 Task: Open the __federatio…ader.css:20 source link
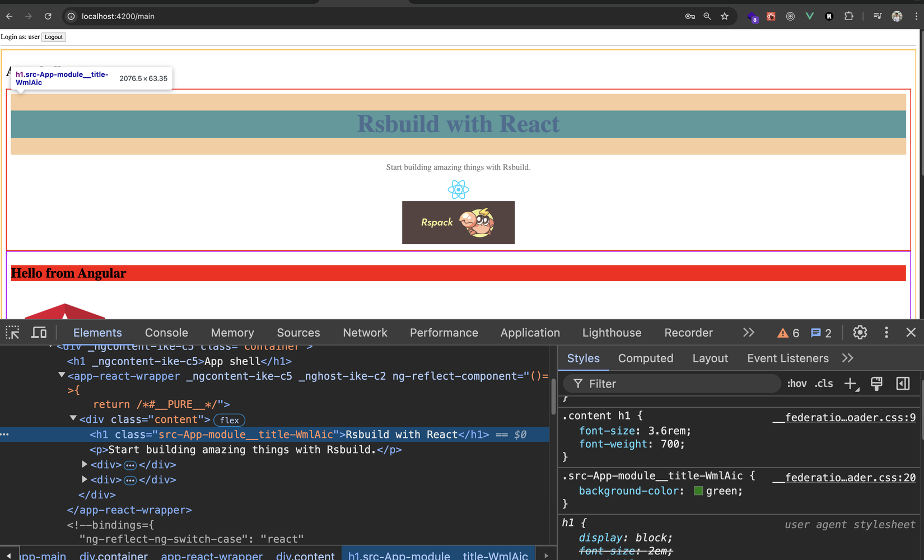pyautogui.click(x=844, y=478)
